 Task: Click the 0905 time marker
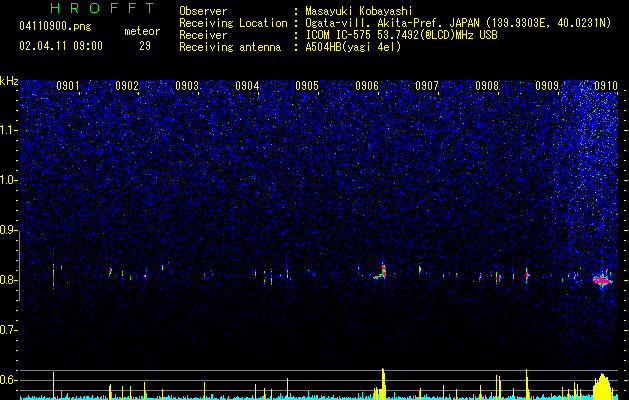coord(307,85)
